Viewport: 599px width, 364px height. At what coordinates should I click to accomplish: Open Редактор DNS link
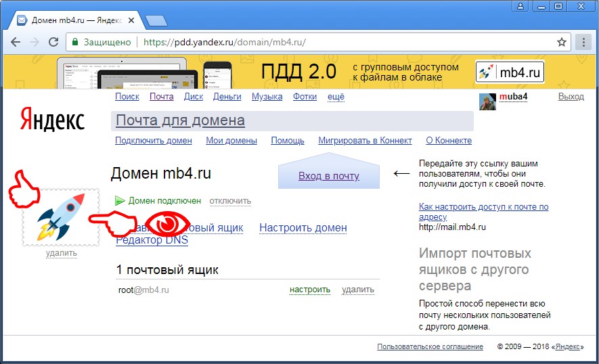152,240
